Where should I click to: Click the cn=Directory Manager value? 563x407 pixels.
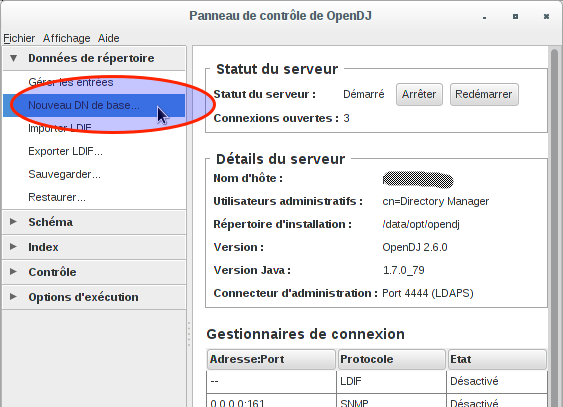pyautogui.click(x=436, y=201)
